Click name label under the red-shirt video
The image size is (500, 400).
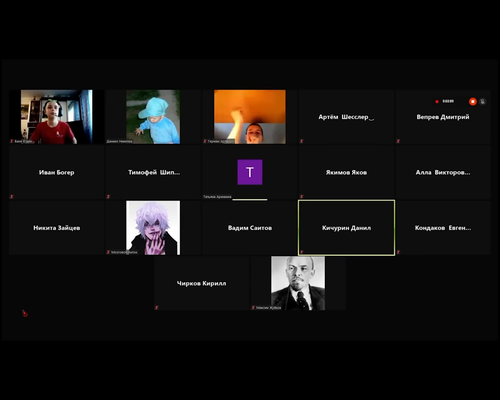point(23,141)
